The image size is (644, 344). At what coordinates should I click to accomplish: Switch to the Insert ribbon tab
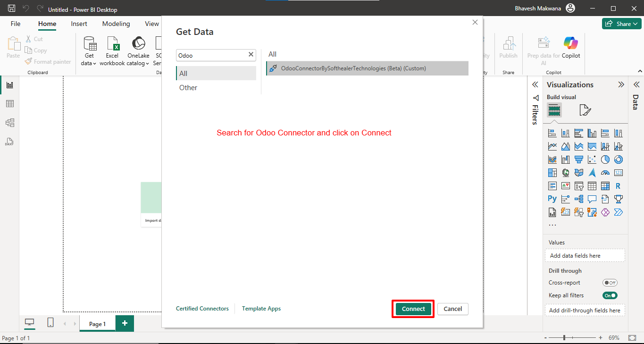point(79,24)
